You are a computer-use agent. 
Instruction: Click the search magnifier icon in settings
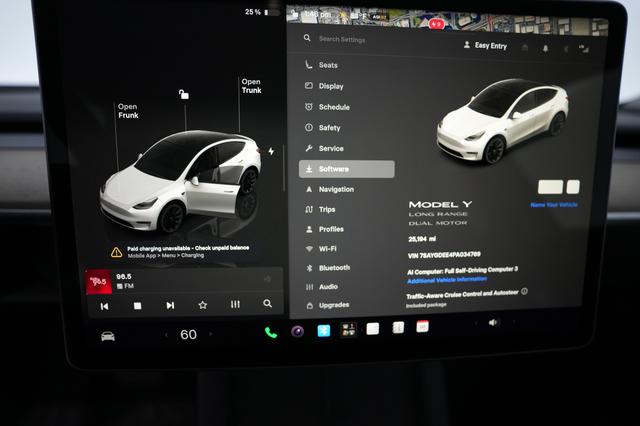[307, 38]
